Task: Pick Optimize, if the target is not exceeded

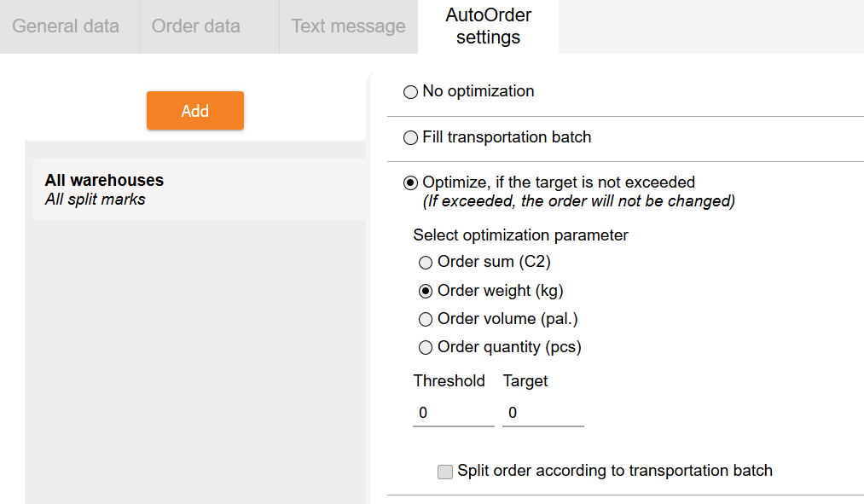Action: point(411,182)
